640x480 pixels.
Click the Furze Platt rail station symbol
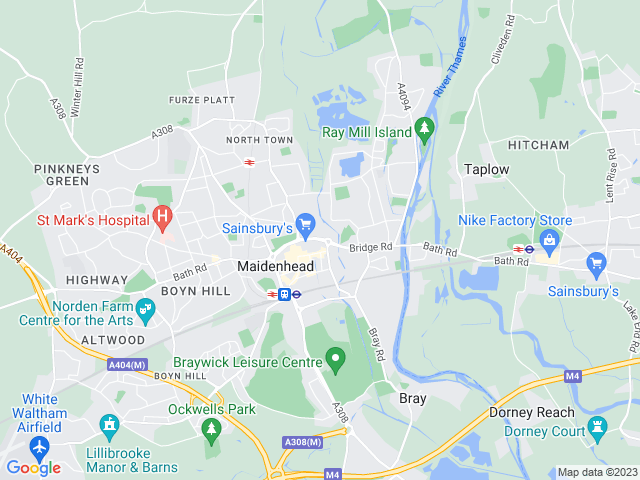click(249, 162)
